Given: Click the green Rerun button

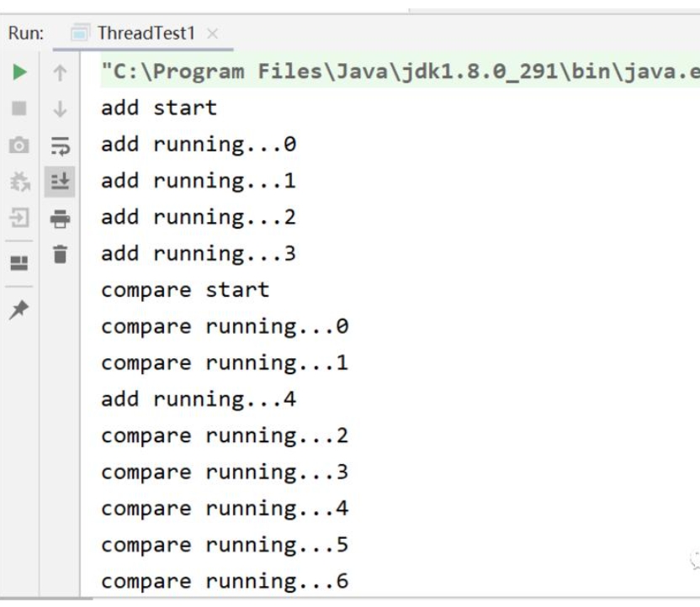Looking at the screenshot, I should [x=19, y=72].
